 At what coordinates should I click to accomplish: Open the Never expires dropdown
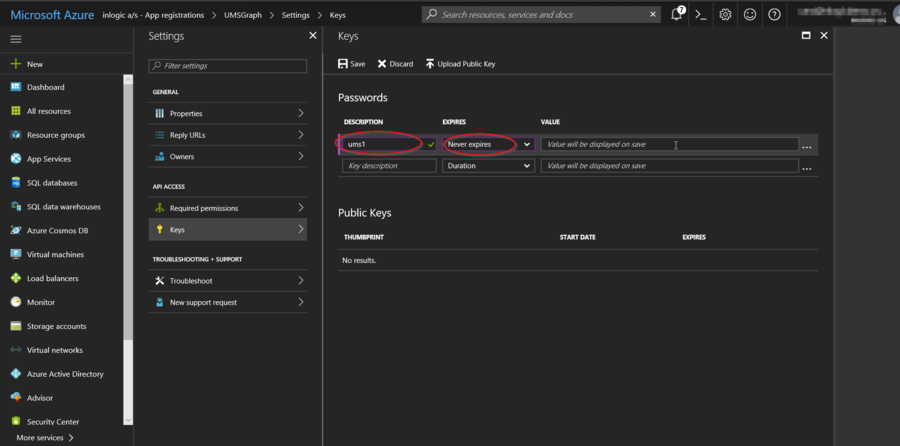click(x=488, y=145)
